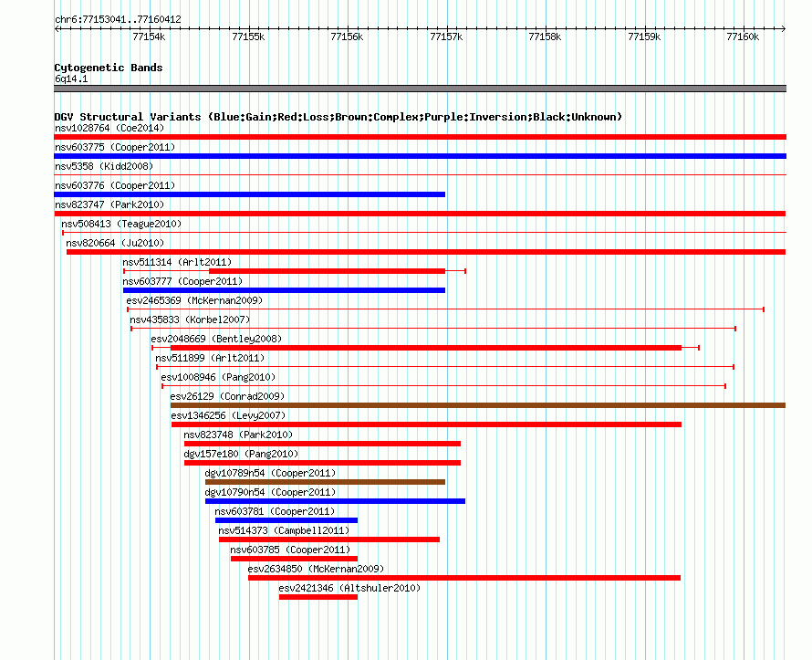Image resolution: width=812 pixels, height=660 pixels.
Task: Click the 6q14.1 band name text
Action: click(x=71, y=79)
